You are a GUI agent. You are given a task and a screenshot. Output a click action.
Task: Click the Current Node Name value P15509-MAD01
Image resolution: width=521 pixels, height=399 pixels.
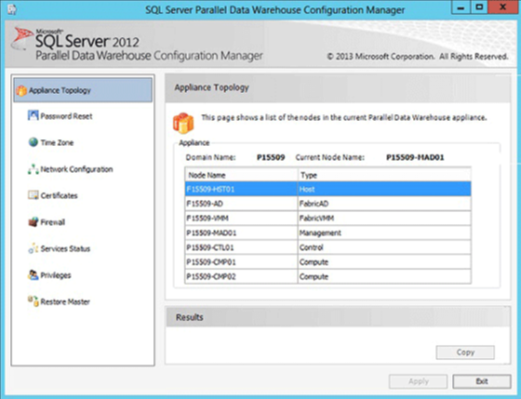415,157
